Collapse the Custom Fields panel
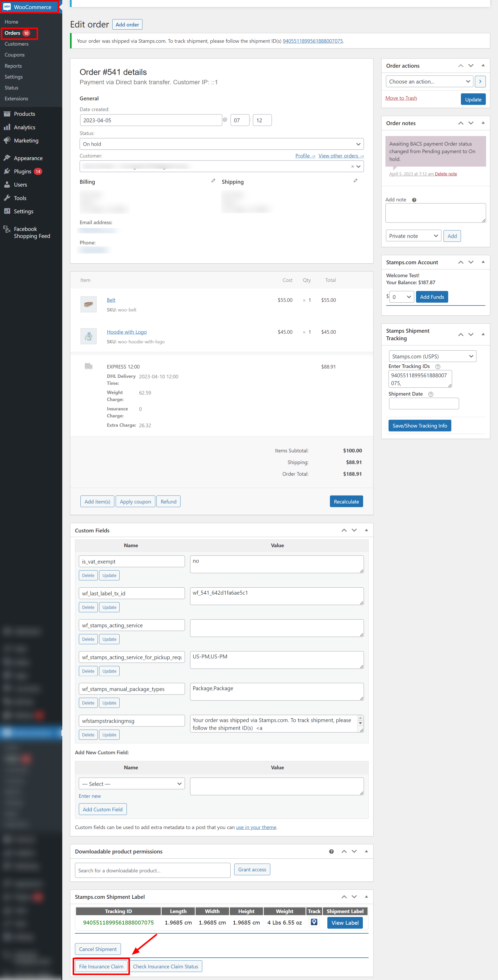Viewport: 498px width, 980px height. coord(366,530)
